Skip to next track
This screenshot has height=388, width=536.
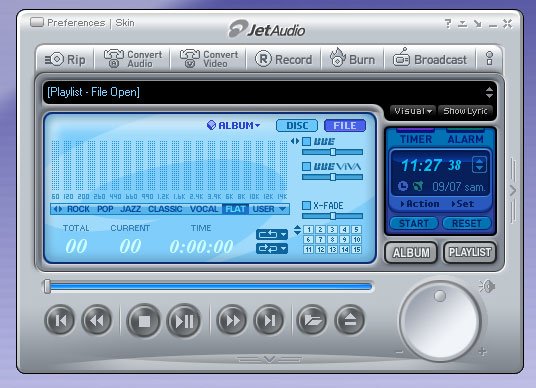pyautogui.click(x=269, y=320)
